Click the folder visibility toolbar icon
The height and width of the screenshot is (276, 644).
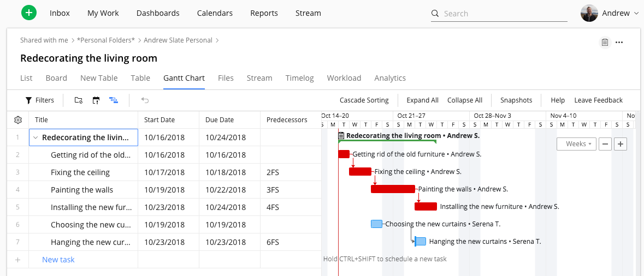pos(79,100)
